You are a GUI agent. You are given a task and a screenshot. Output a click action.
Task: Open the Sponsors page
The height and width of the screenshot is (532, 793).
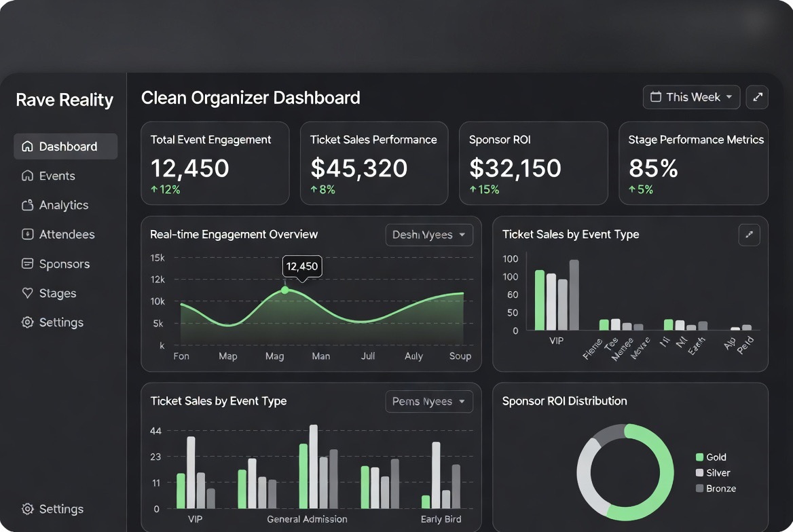click(56, 263)
